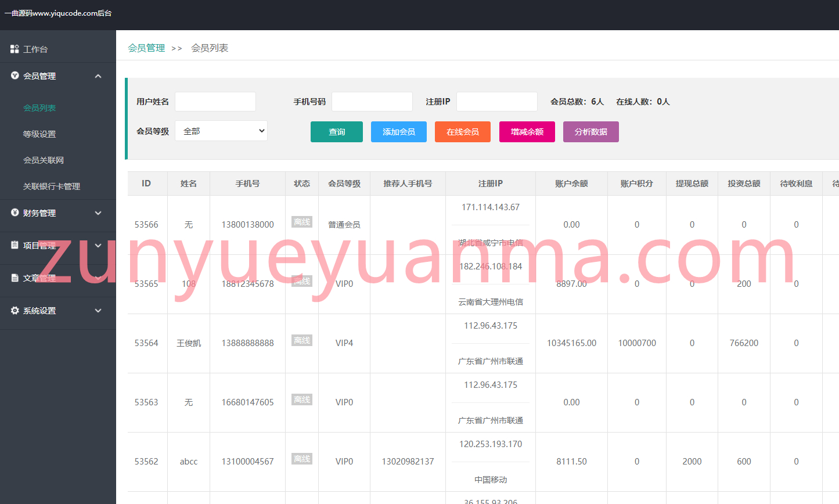The height and width of the screenshot is (504, 839).
Task: Click the 状态 column header
Action: pyautogui.click(x=302, y=183)
